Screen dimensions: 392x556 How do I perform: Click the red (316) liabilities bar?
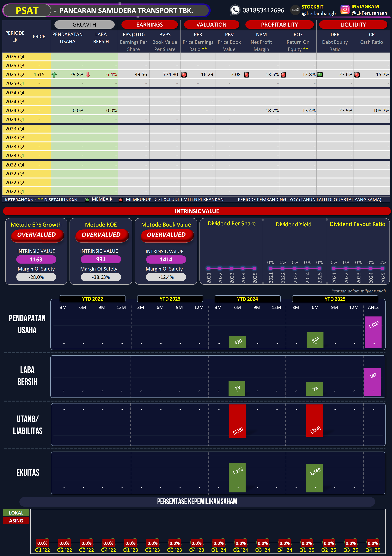point(315,421)
